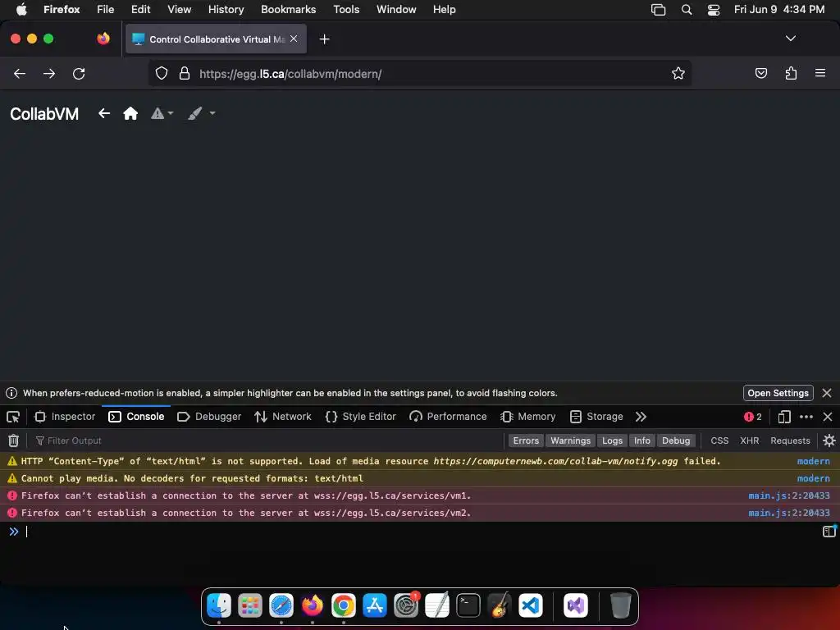
Task: Click the Filter Output field
Action: pyautogui.click(x=268, y=441)
